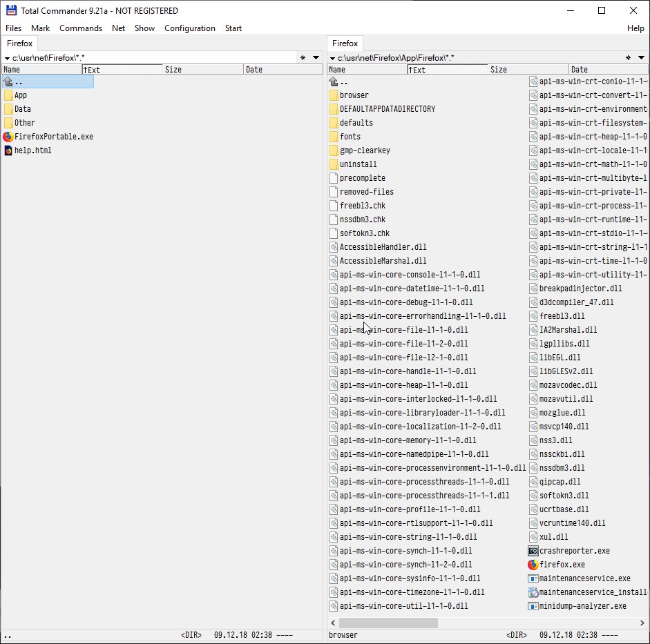
Task: Click the left panel parent directory up-arrow icon
Action: [x=8, y=81]
